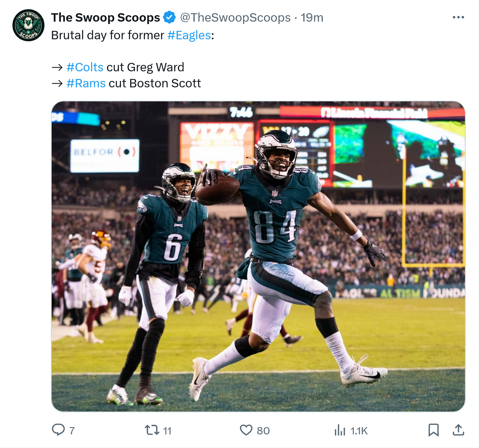Click the repost count of 11
Viewport: 479px width, 448px height.
(167, 431)
